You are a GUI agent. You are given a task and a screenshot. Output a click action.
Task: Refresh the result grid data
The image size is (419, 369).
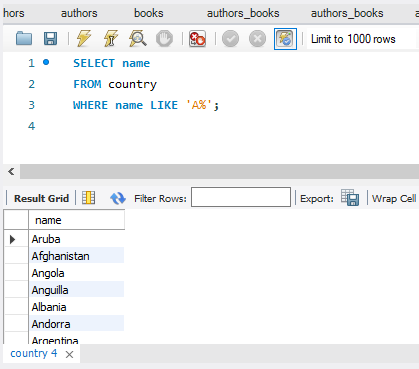pyautogui.click(x=118, y=198)
